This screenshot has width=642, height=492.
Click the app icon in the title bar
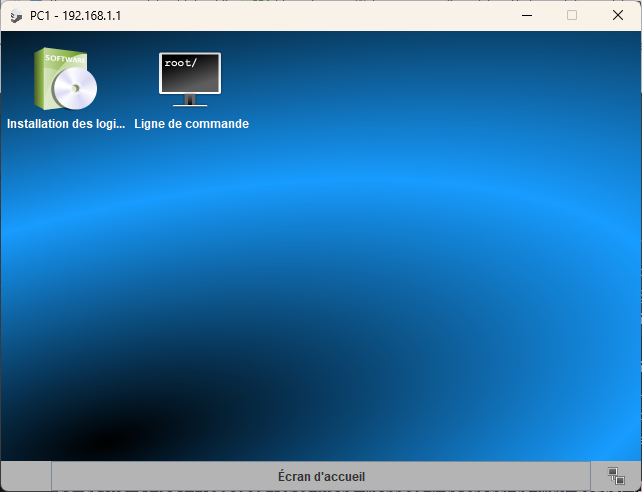pyautogui.click(x=16, y=15)
